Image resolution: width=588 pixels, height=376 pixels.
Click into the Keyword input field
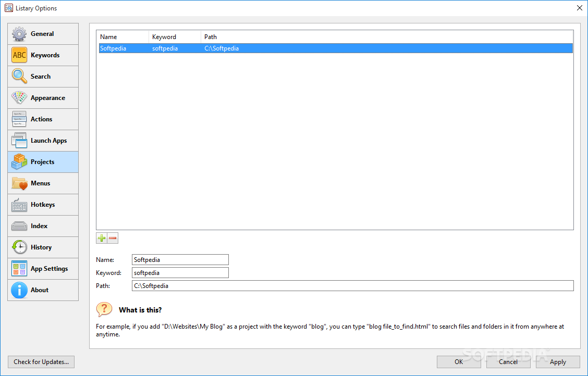(180, 273)
